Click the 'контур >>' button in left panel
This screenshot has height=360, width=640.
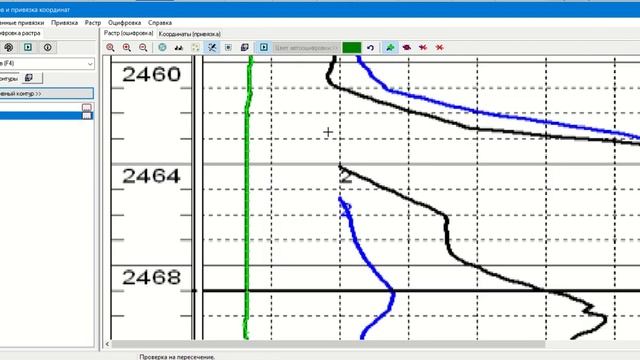47,93
